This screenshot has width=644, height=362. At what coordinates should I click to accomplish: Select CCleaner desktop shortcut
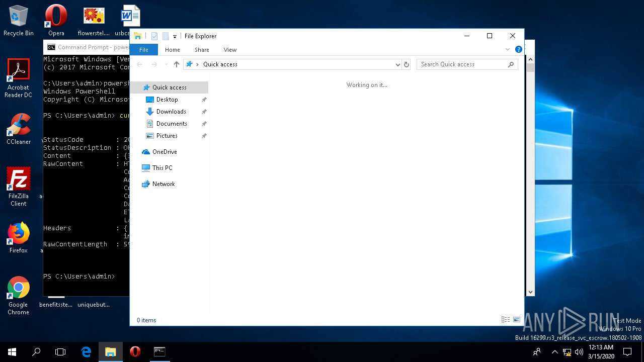[19, 129]
